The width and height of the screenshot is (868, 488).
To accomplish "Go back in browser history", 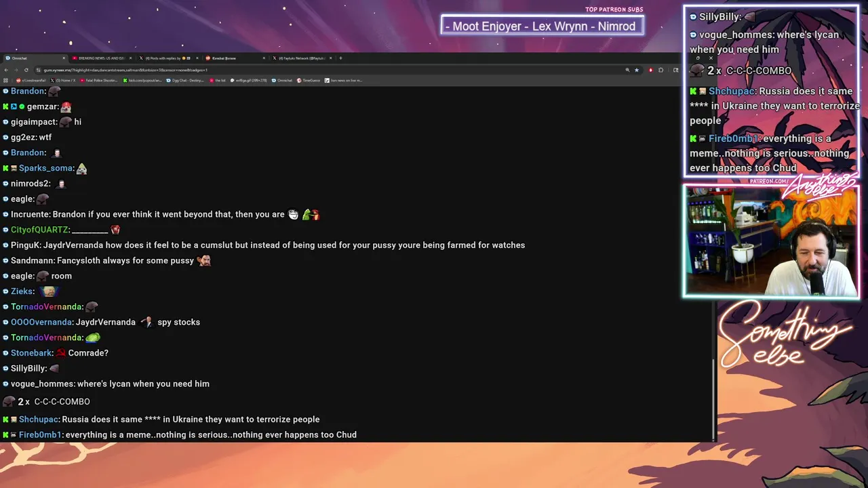I will pos(6,70).
